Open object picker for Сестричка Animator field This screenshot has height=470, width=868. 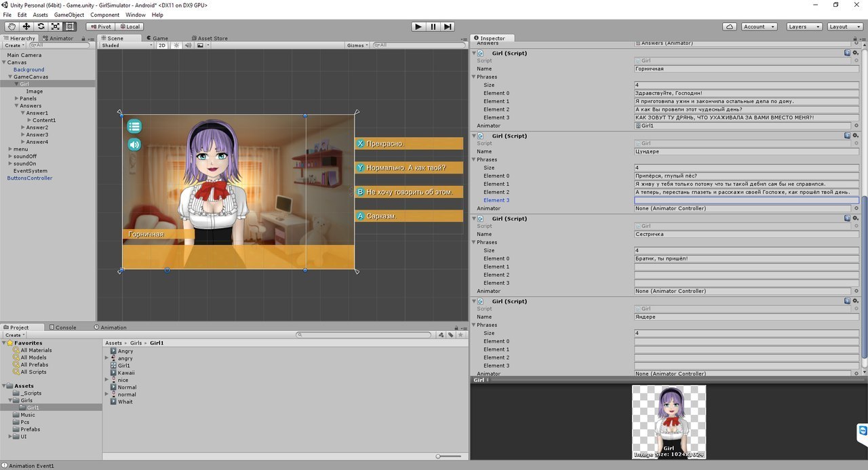[x=856, y=291]
